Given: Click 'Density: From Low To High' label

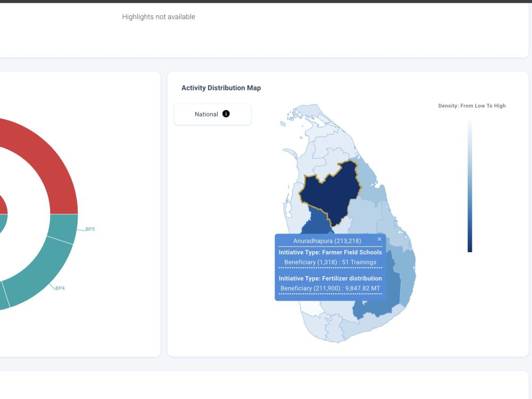Looking at the screenshot, I should 472,106.
